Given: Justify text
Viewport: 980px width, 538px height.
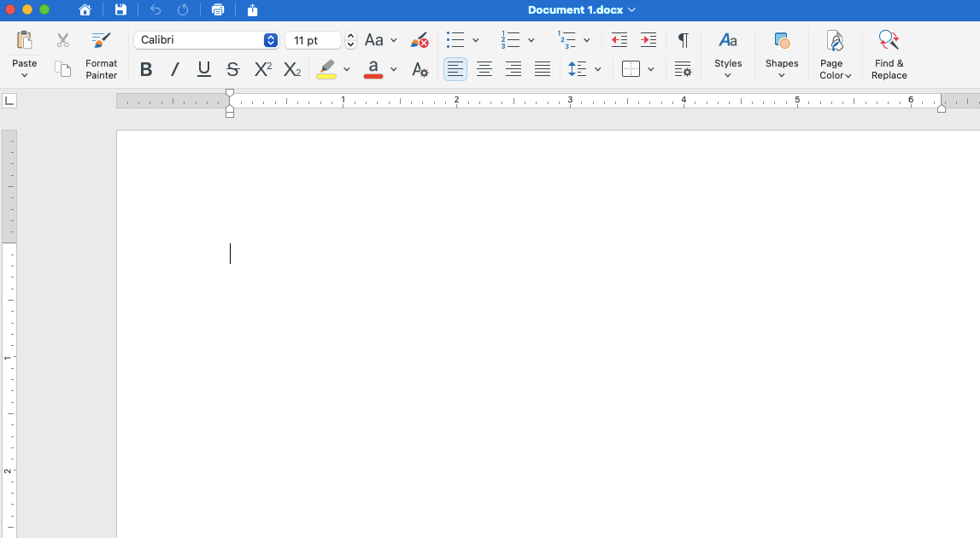Looking at the screenshot, I should pos(543,68).
